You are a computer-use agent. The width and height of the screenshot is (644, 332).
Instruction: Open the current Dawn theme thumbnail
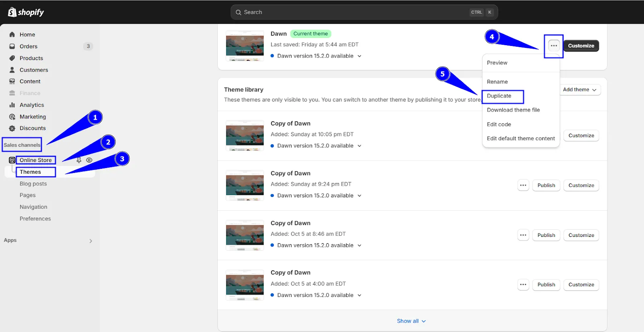(x=245, y=46)
